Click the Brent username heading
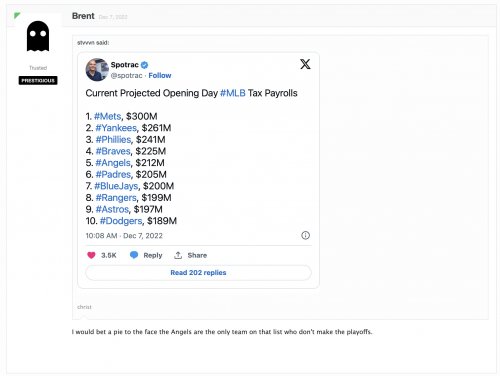The image size is (500, 376). point(83,16)
